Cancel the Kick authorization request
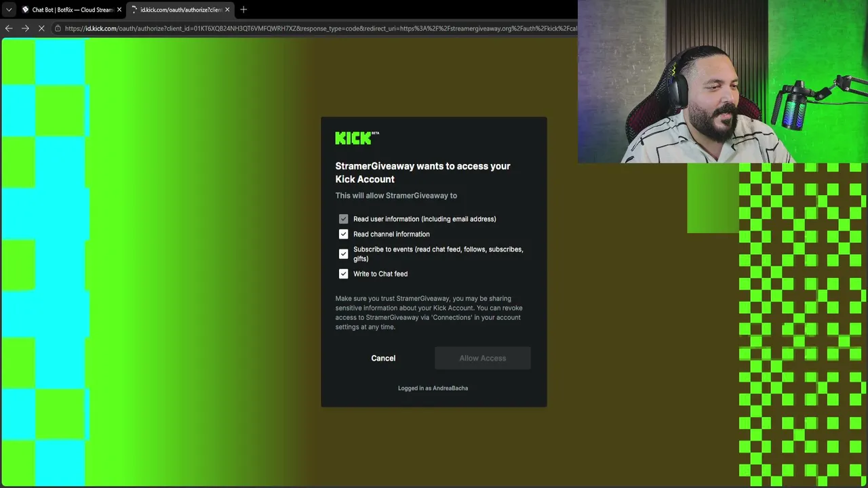The width and height of the screenshot is (868, 488). [383, 358]
